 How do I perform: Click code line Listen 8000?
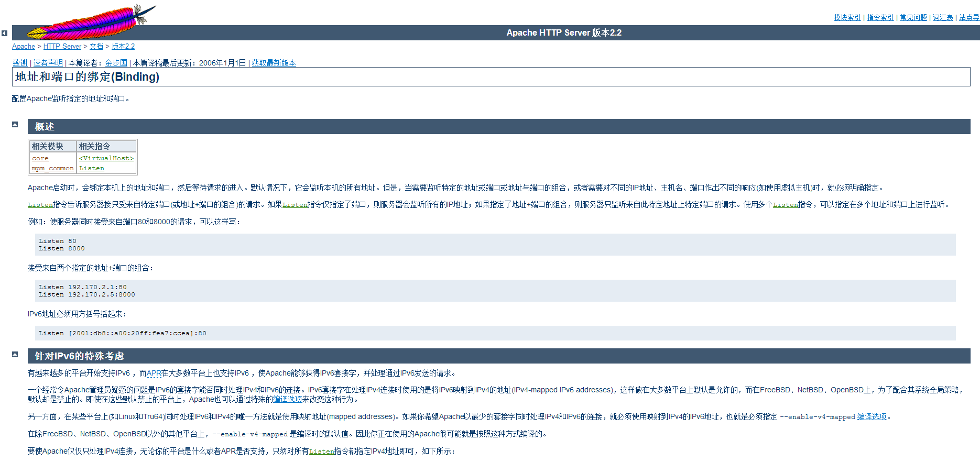tap(62, 248)
